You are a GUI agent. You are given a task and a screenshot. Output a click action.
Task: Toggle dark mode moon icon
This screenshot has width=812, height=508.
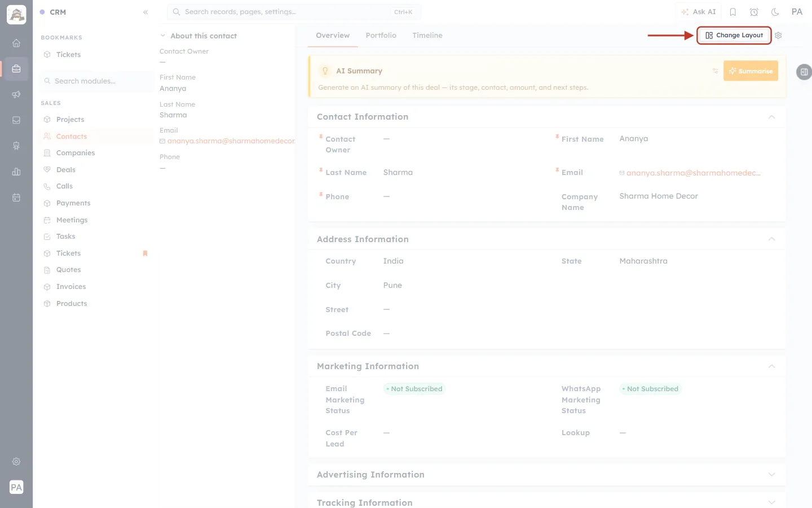click(775, 12)
